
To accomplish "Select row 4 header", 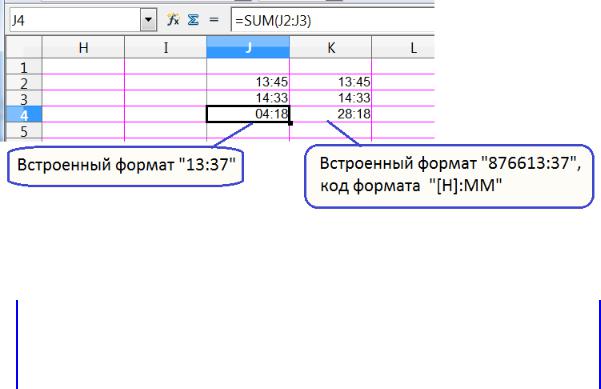I will [24, 115].
